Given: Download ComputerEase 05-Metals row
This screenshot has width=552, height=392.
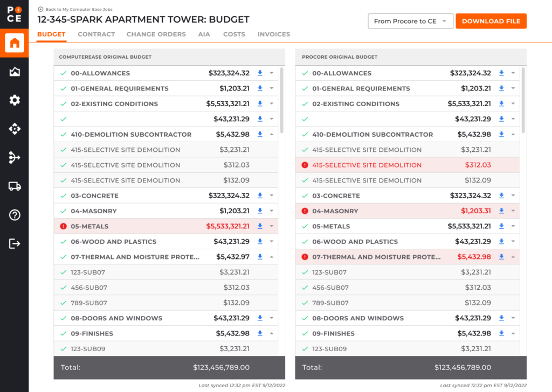Looking at the screenshot, I should click(260, 226).
